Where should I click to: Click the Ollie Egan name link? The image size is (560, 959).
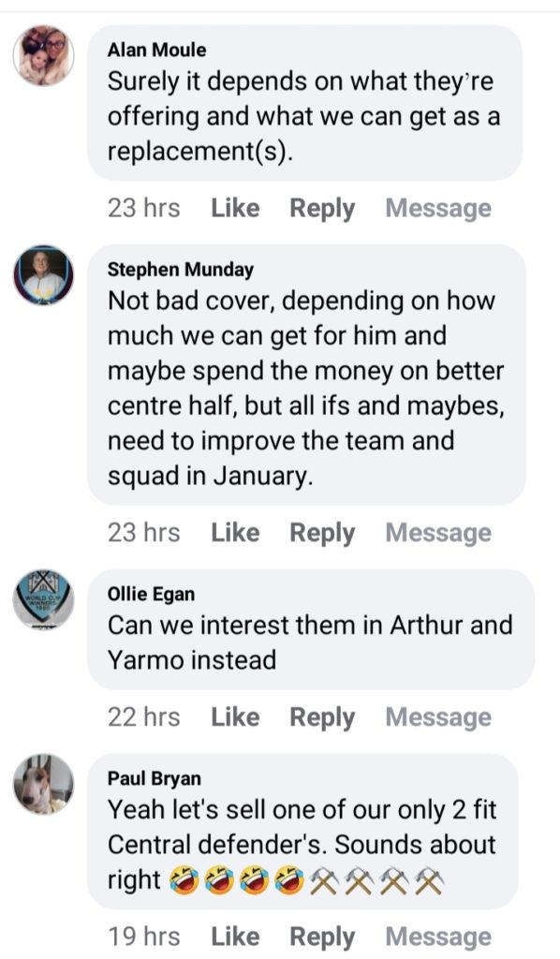[x=151, y=594]
